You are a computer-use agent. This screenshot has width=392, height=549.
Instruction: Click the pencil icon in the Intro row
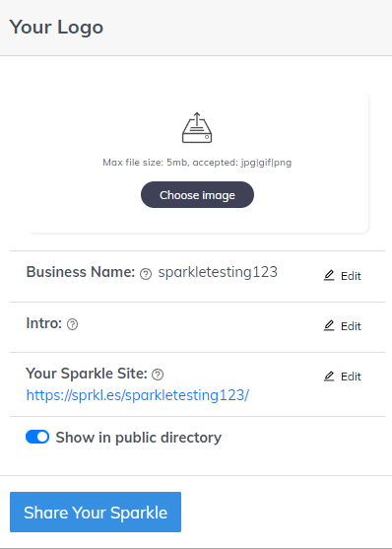[329, 326]
